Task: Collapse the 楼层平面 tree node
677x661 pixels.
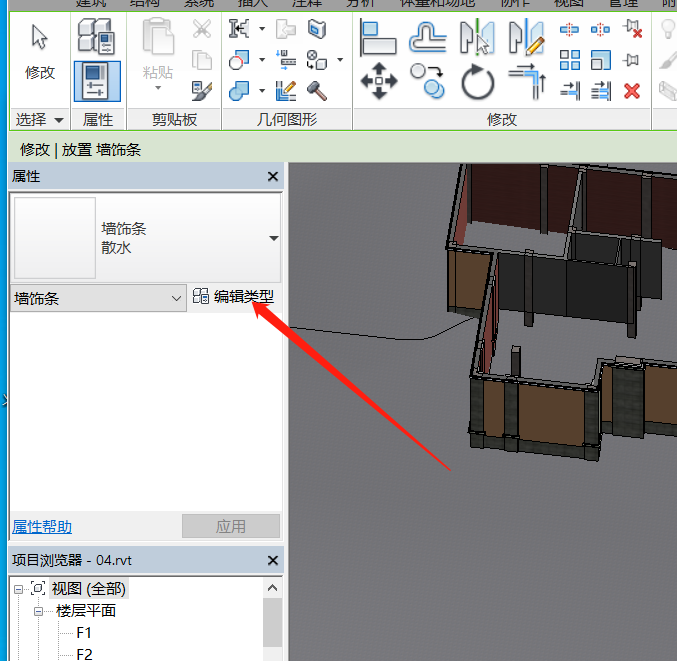Action: click(x=39, y=611)
